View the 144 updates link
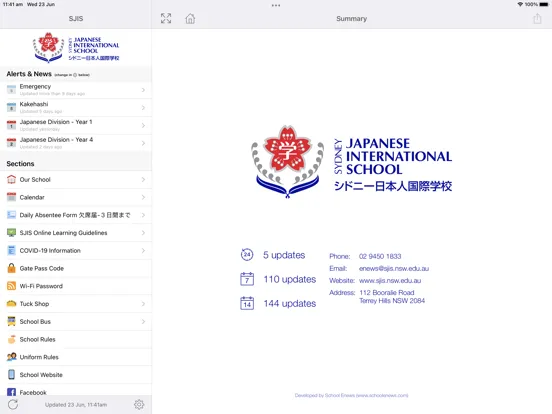This screenshot has width=552, height=414. tap(289, 303)
